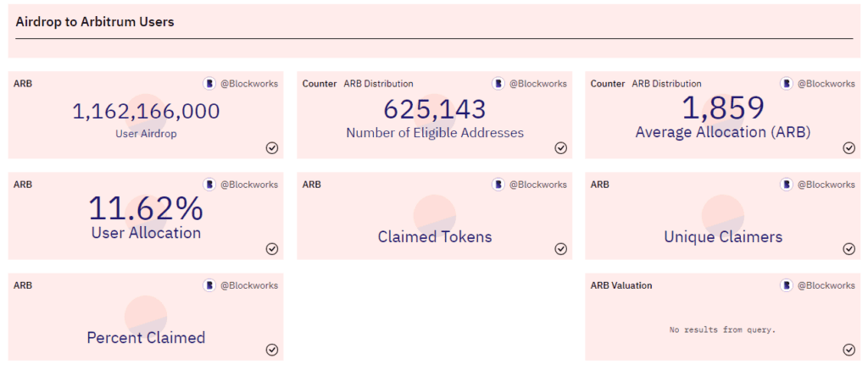Open @Blockworks link on Percent Claimed card
The height and width of the screenshot is (370, 868).
point(249,286)
